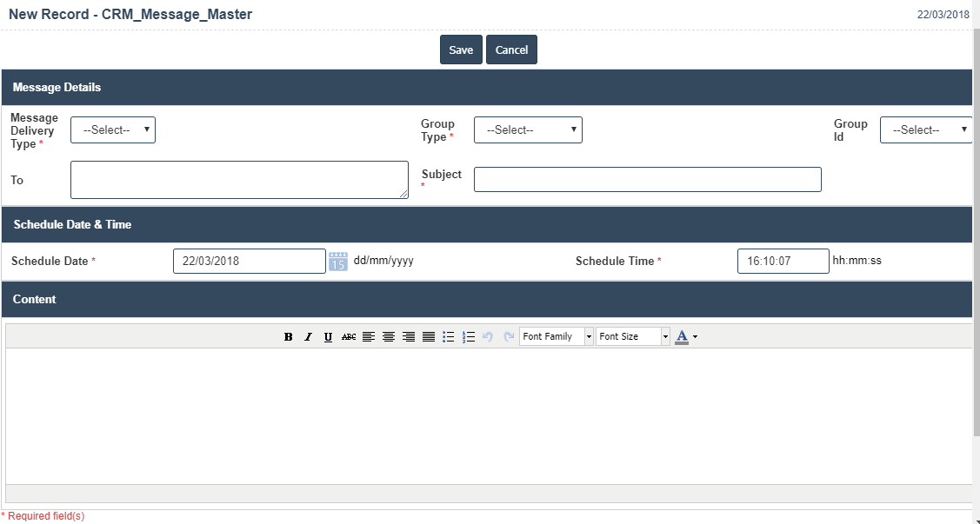Screen dimensions: 980x524
Task: Click the Schedule Date field
Action: [250, 261]
